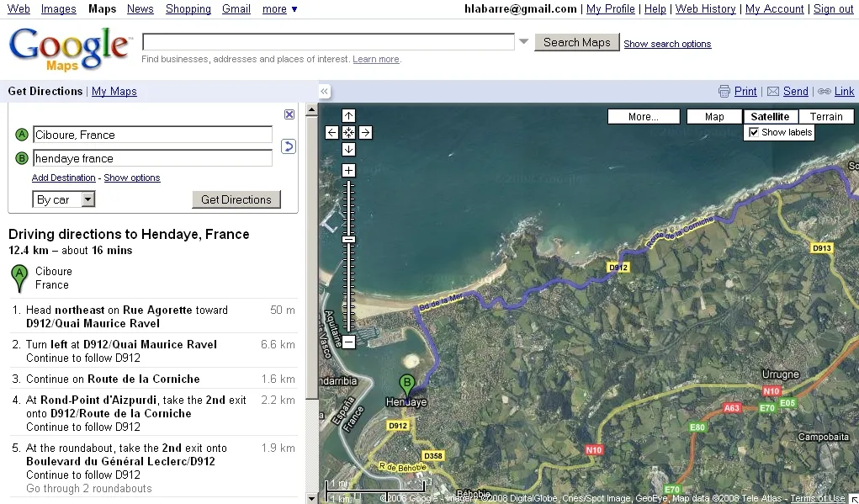
Task: Collapse the left panel with double-arrow icon
Action: 324,92
